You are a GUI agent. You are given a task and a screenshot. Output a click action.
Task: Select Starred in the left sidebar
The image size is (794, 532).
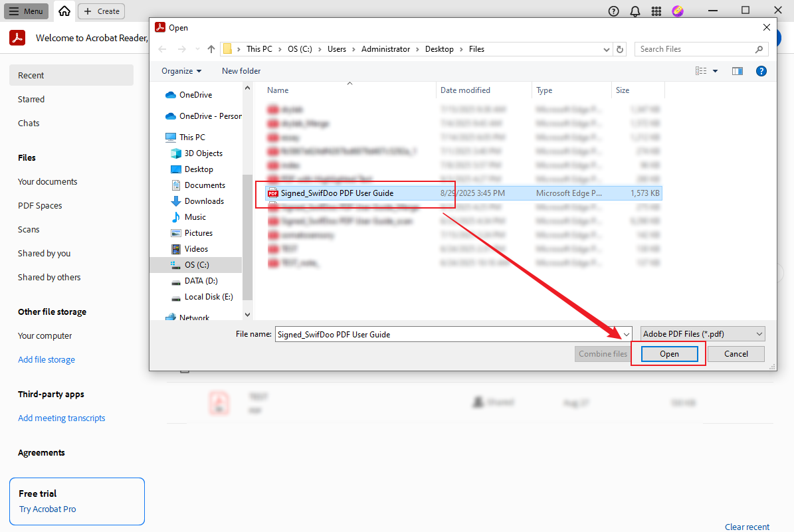click(31, 99)
